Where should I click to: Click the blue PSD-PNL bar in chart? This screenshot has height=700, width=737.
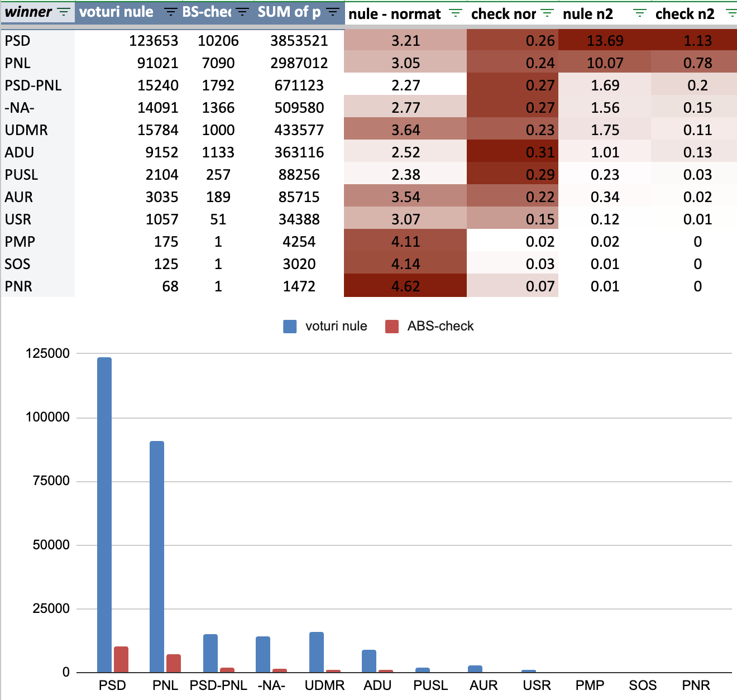[210, 653]
